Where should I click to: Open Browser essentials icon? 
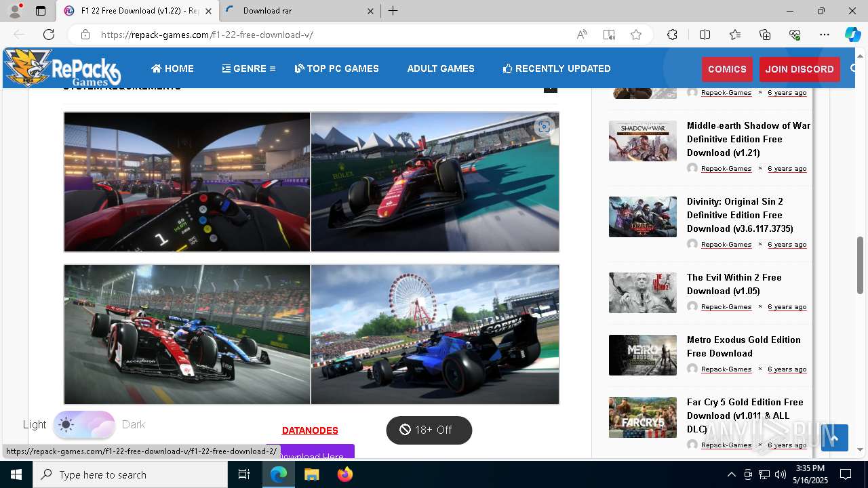795,35
